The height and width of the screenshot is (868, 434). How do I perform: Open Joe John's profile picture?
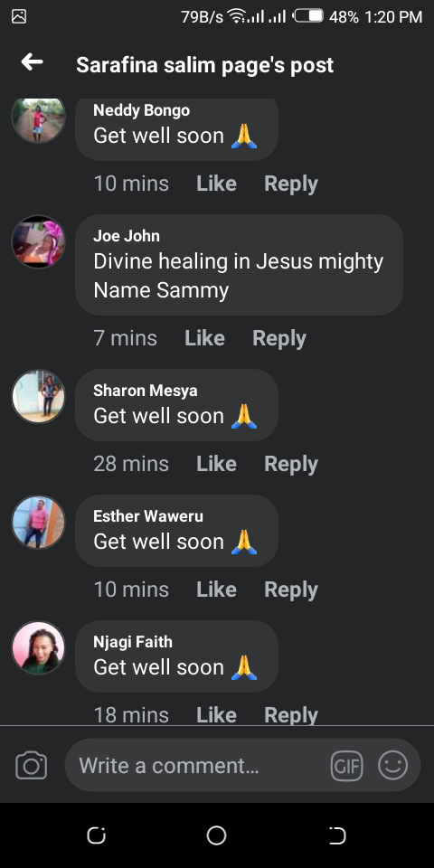(39, 242)
